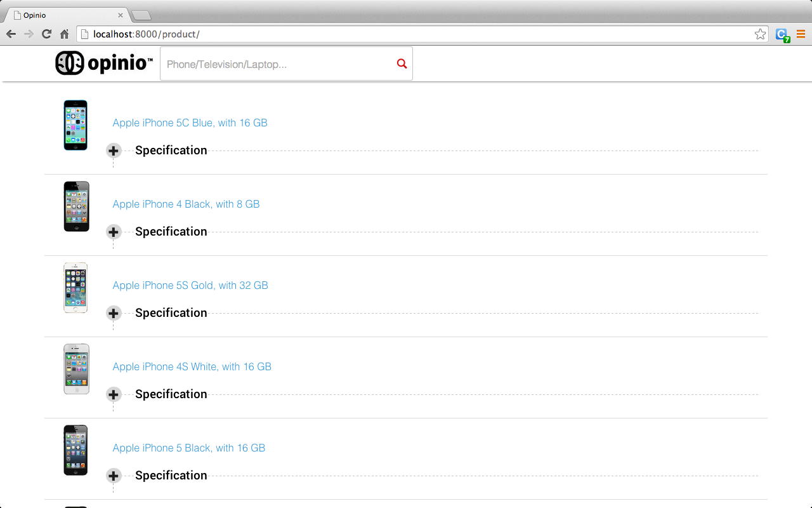Open the browser home page

(64, 34)
